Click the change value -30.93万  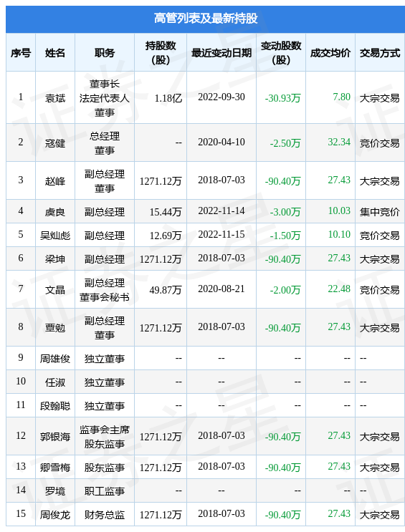pos(282,98)
